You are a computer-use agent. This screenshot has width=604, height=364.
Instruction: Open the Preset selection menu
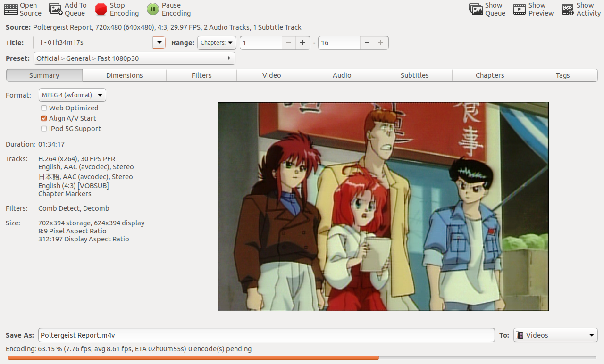click(134, 58)
